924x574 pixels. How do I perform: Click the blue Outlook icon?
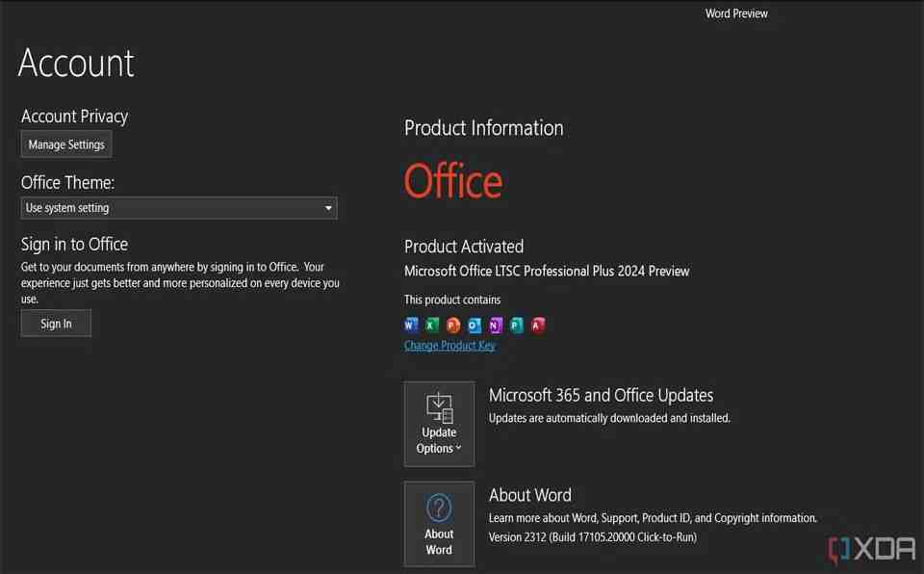(475, 326)
